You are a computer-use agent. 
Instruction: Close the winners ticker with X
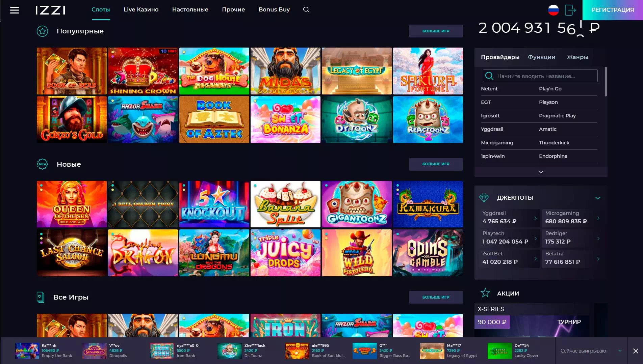(x=635, y=351)
